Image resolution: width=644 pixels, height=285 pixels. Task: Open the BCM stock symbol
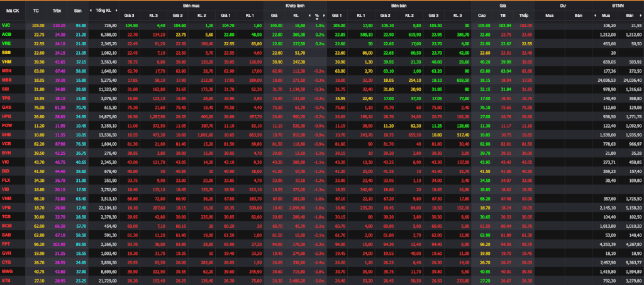(x=6, y=225)
